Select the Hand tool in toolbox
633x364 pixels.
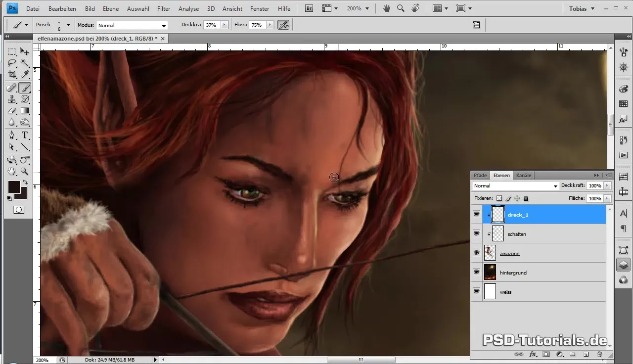coord(12,172)
